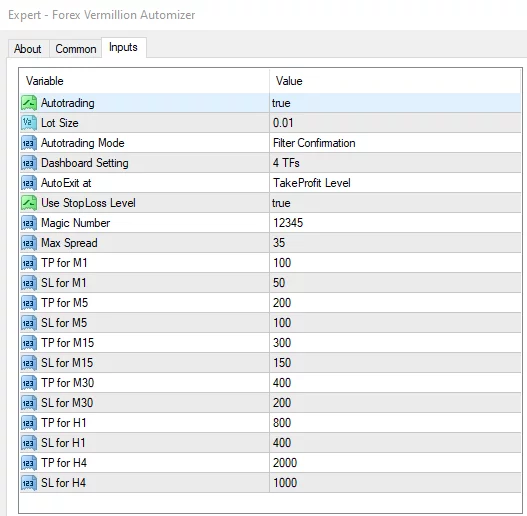
Task: Click the TP for M15 icon
Action: [x=29, y=343]
